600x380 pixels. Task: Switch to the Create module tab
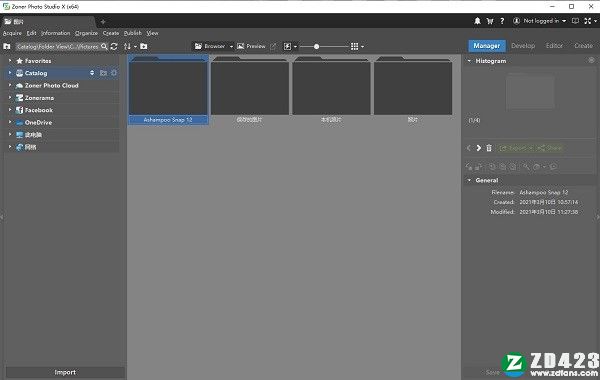583,46
